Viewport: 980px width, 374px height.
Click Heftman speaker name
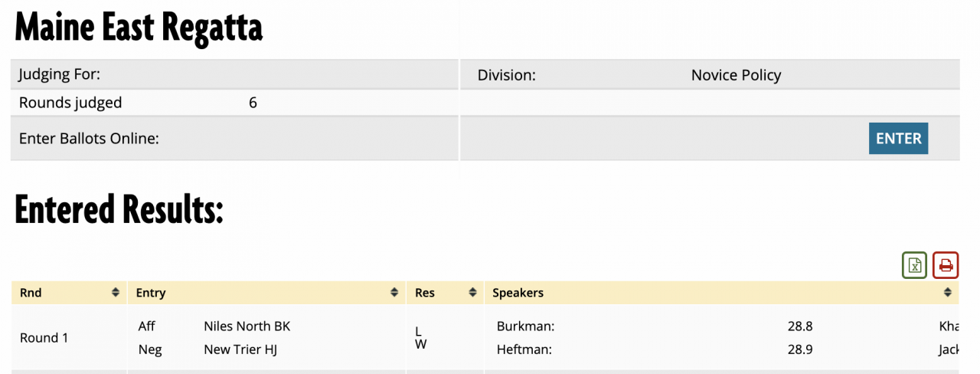click(x=524, y=350)
